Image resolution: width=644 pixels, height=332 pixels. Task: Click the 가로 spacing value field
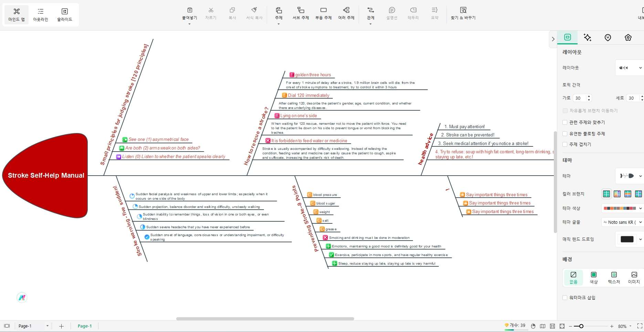click(580, 98)
